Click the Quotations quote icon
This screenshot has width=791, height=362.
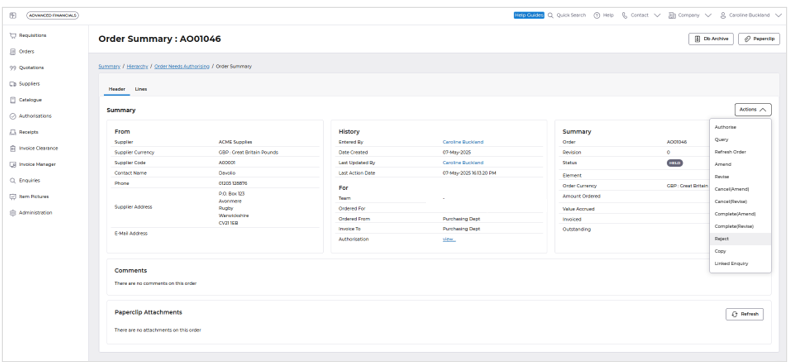tap(13, 68)
